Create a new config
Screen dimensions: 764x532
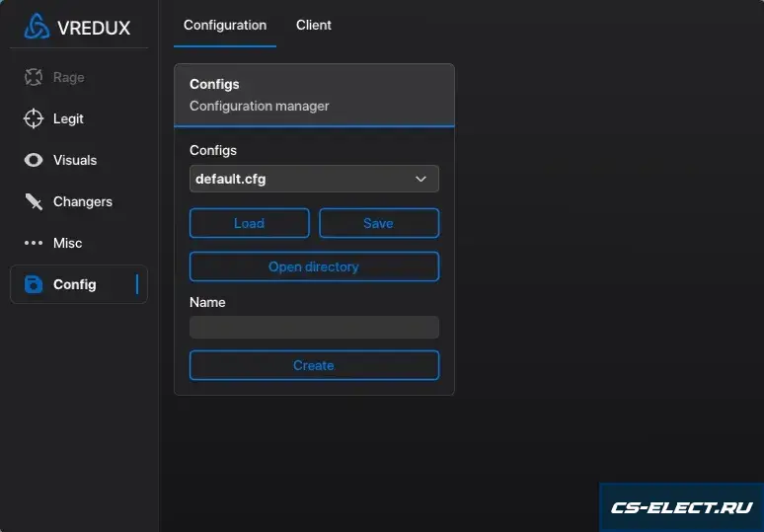[314, 365]
